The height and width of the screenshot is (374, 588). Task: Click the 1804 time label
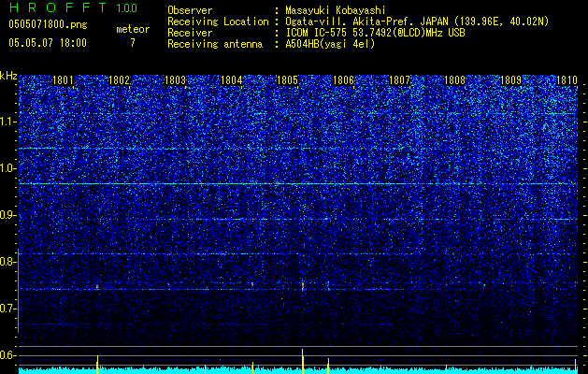click(x=232, y=80)
